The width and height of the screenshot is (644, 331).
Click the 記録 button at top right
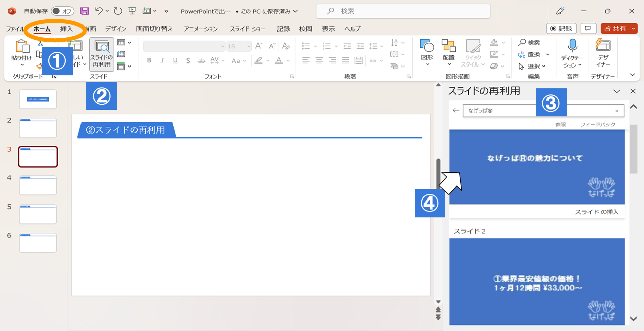561,29
